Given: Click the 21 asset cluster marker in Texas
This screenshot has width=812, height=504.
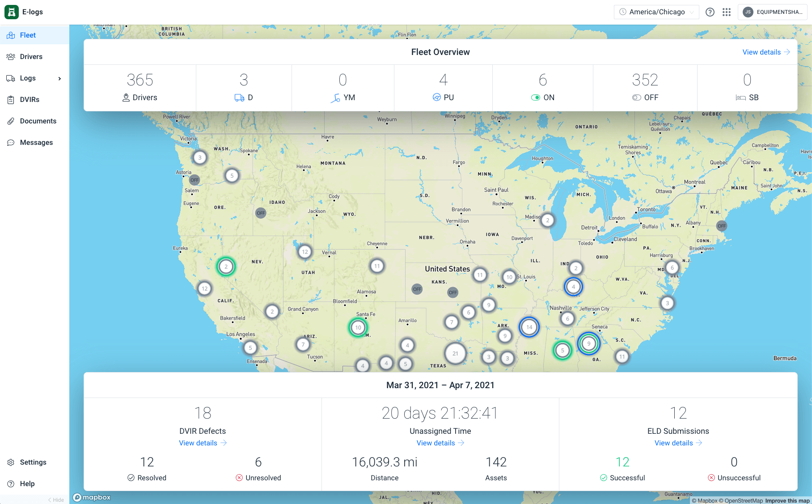Looking at the screenshot, I should (455, 353).
